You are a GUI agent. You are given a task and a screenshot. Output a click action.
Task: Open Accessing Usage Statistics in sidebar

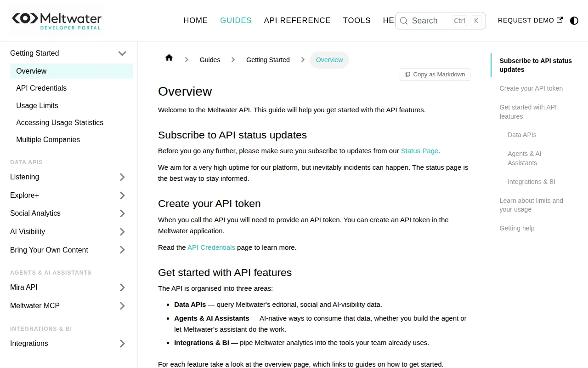point(60,122)
